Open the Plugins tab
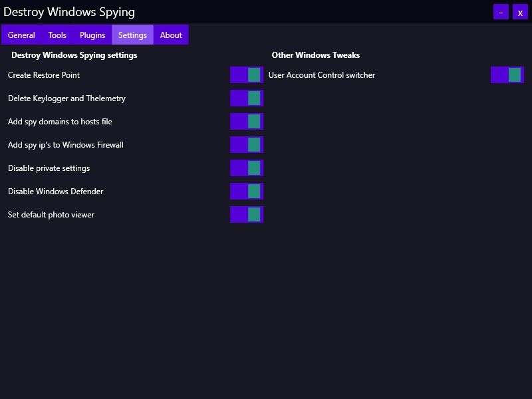 point(92,35)
